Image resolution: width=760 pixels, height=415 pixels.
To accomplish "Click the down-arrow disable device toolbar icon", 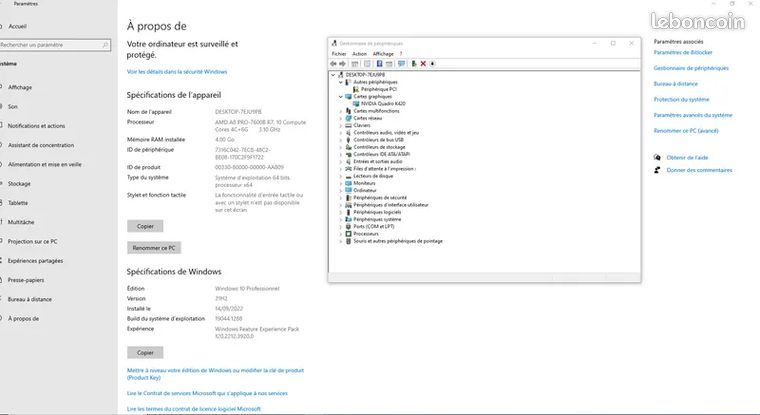I will point(432,64).
